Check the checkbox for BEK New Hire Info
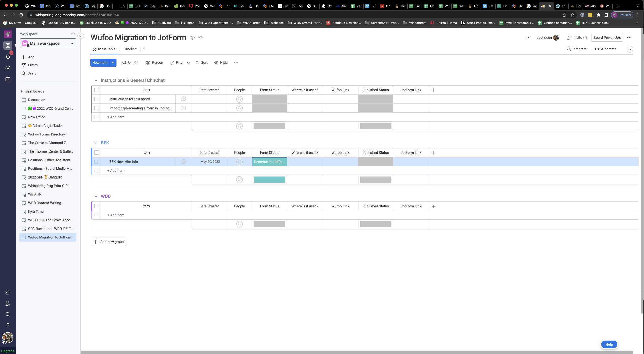 click(97, 161)
